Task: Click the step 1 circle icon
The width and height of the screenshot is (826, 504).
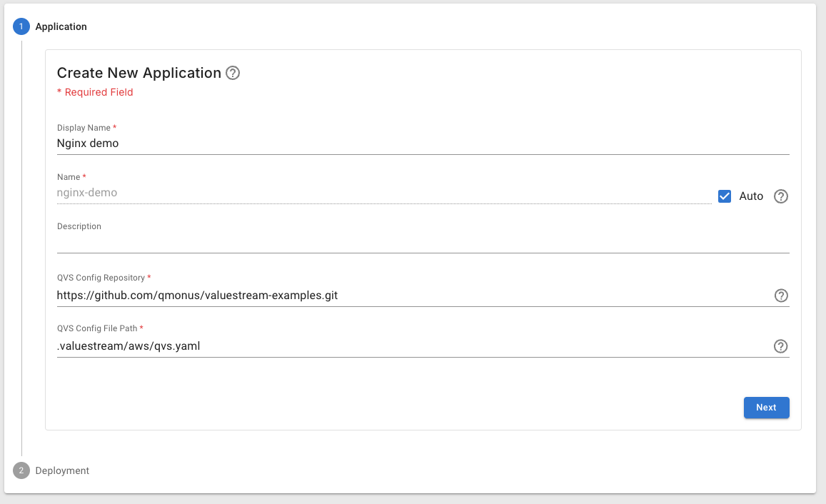Action: pos(21,26)
